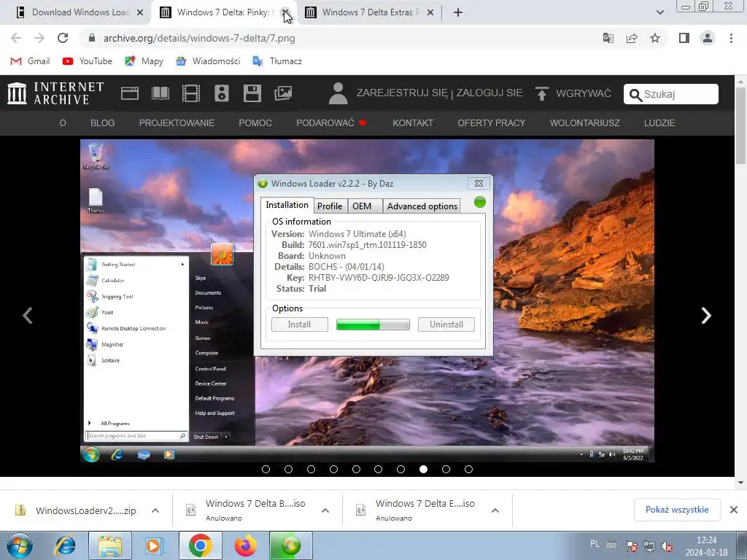Select third carousel dot
The image size is (747, 560).
311,469
